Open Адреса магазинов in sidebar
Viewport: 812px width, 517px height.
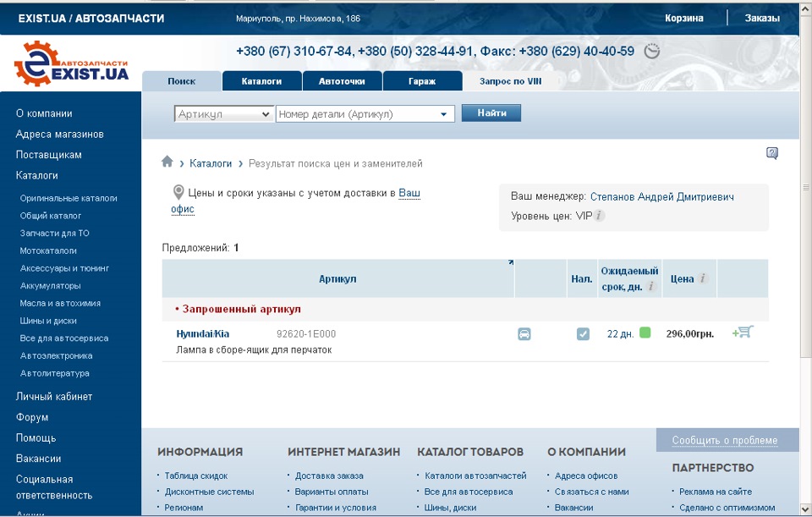[59, 135]
